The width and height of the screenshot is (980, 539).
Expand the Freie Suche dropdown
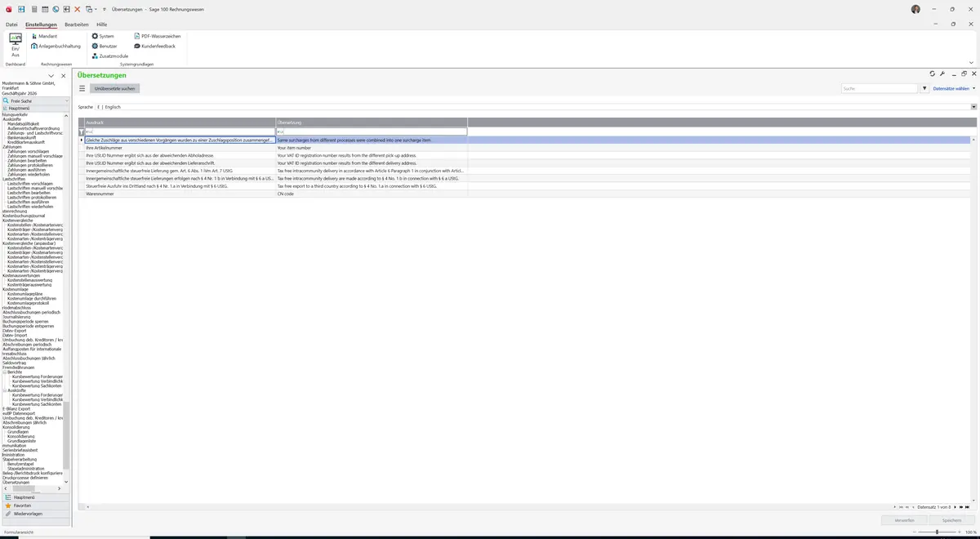point(68,101)
